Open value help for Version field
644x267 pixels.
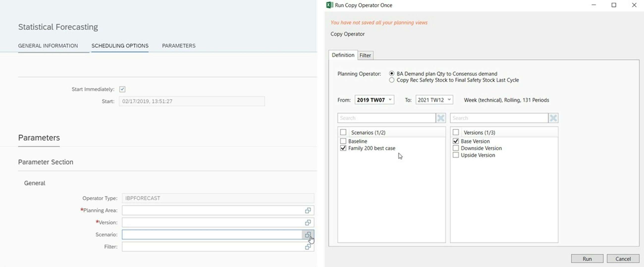click(x=308, y=222)
